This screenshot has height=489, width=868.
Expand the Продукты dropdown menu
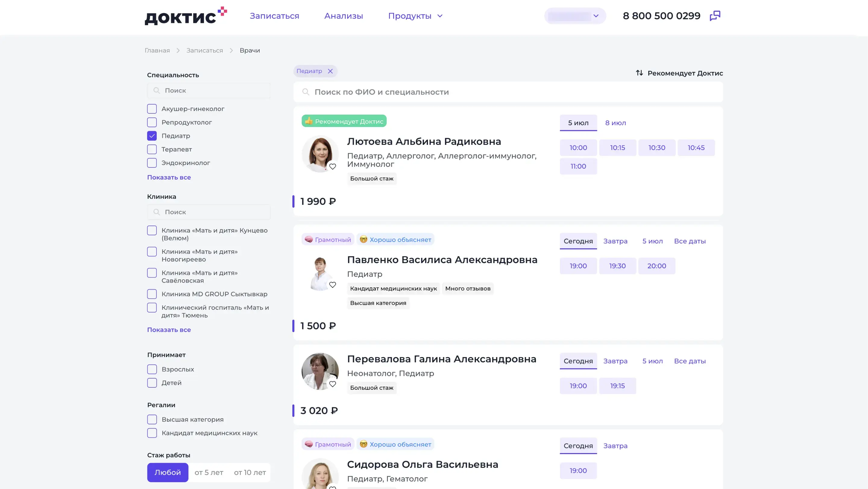pos(415,16)
